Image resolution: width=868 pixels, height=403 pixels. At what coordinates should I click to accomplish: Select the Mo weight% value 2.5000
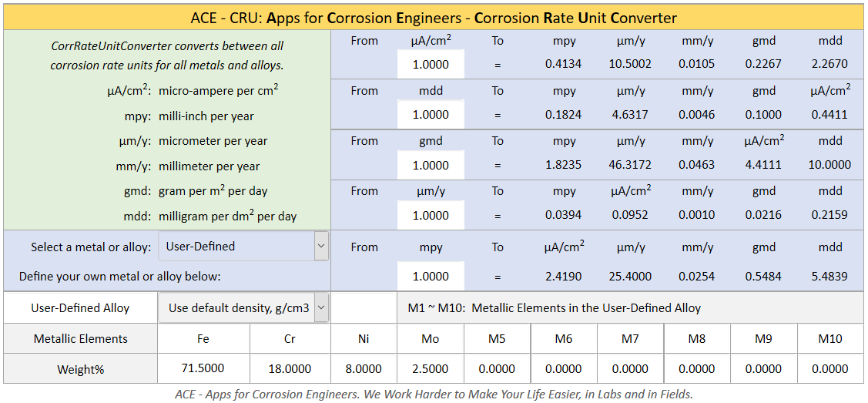click(x=431, y=369)
